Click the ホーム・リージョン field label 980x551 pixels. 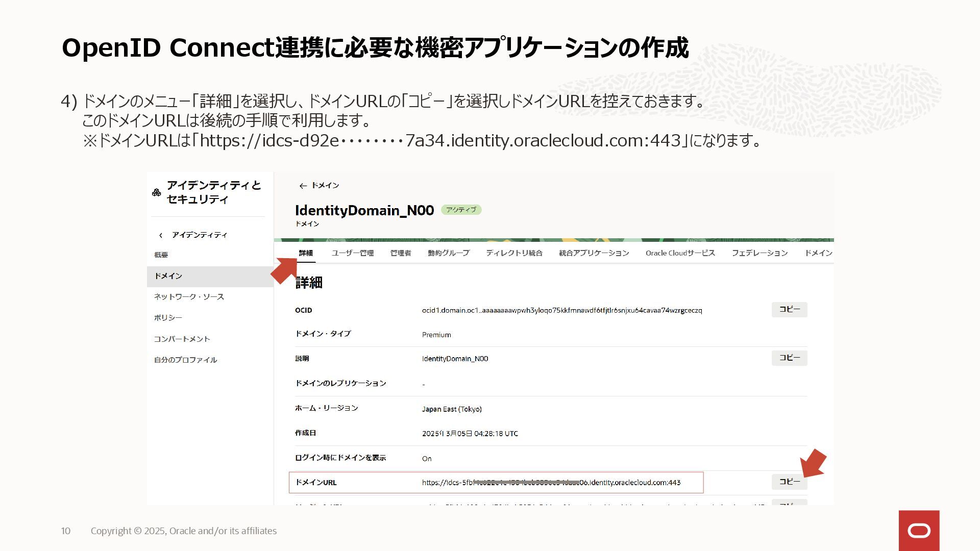tap(327, 408)
